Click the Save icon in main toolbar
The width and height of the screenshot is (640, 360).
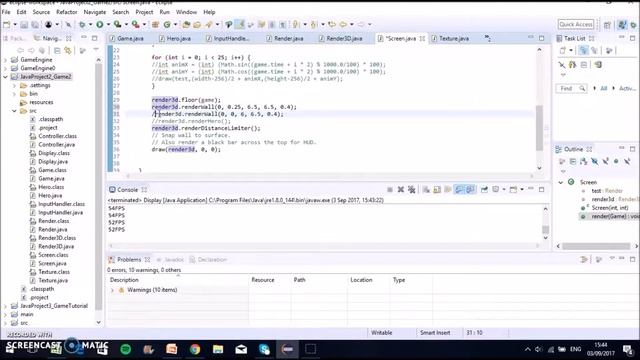pos(24,25)
